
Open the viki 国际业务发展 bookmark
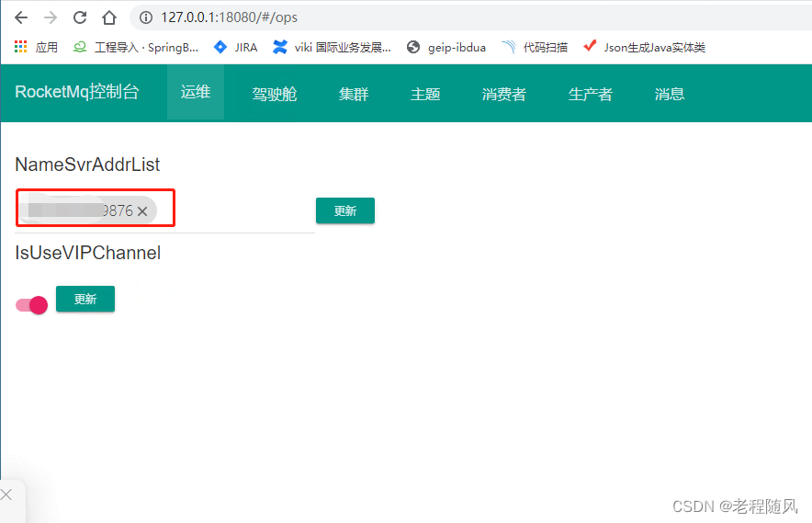pos(332,47)
